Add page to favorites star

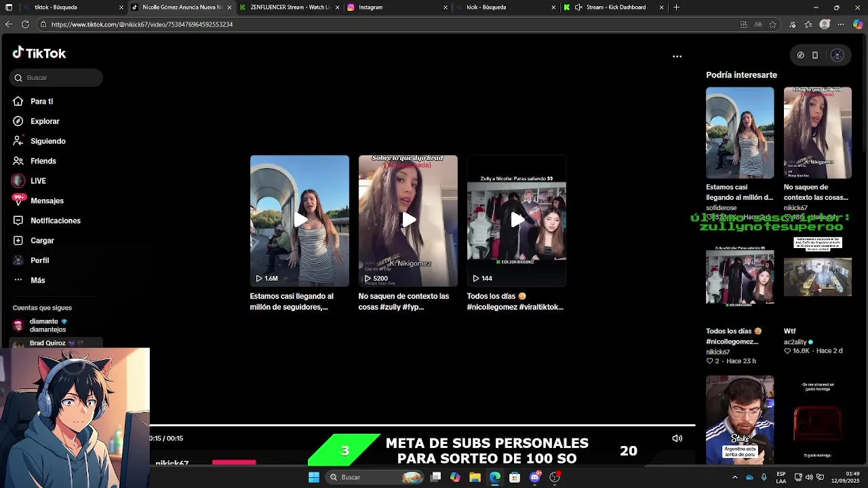click(772, 24)
